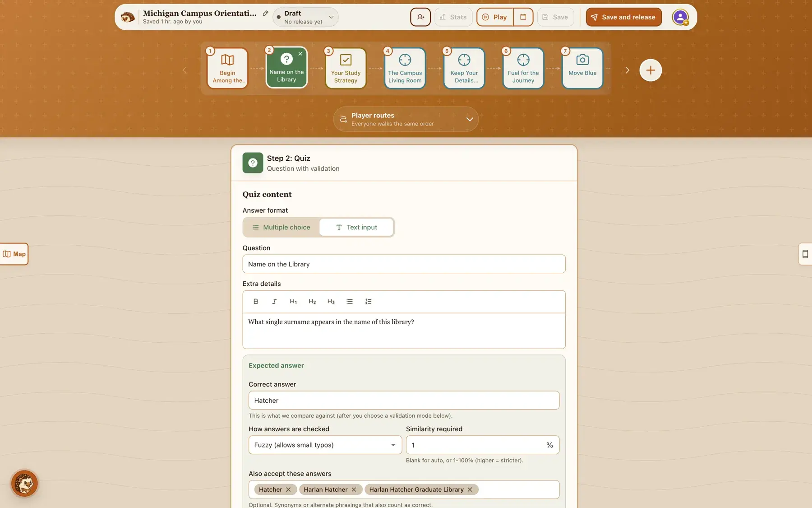This screenshot has width=812, height=508.
Task: Remove the Hatcher alternate answer tag
Action: (x=288, y=489)
